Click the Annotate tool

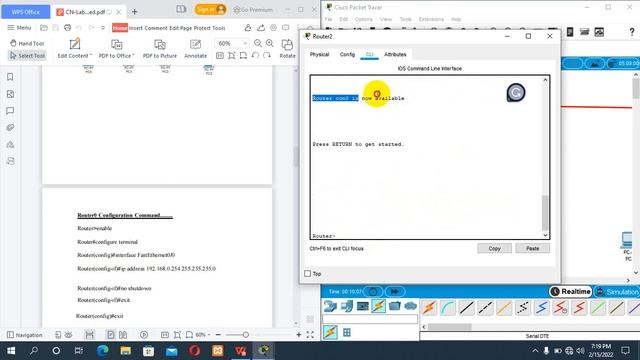point(196,49)
